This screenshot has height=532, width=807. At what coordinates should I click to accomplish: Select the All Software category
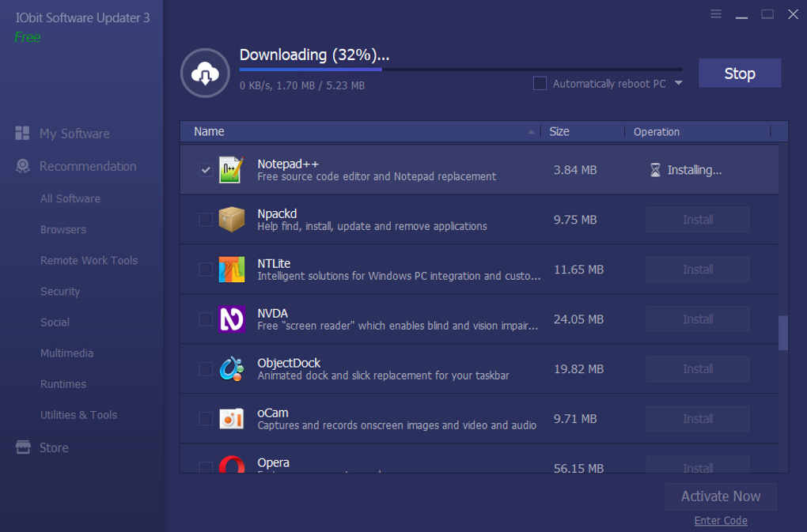(70, 198)
